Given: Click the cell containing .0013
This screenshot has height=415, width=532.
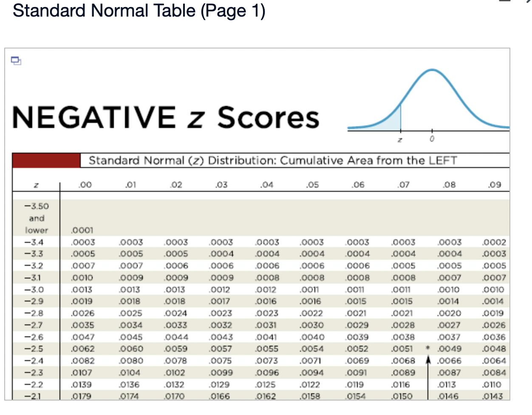Looking at the screenshot, I should pyautogui.click(x=79, y=290).
